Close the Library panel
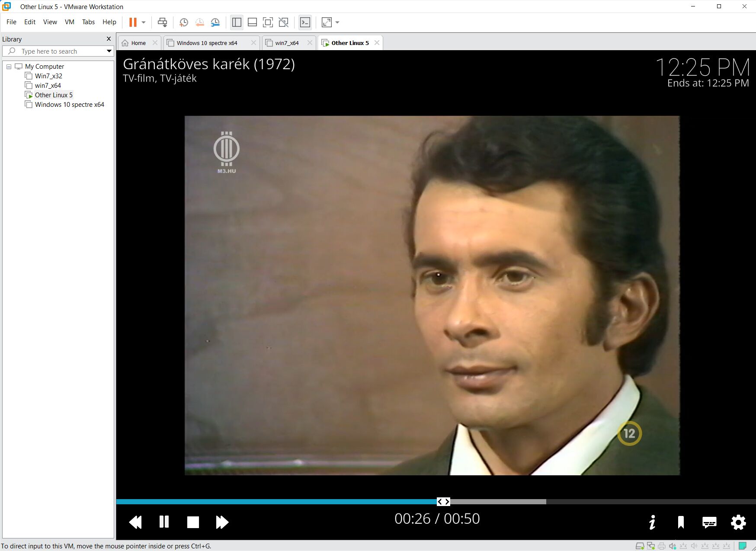Image resolution: width=756 pixels, height=551 pixels. tap(109, 39)
